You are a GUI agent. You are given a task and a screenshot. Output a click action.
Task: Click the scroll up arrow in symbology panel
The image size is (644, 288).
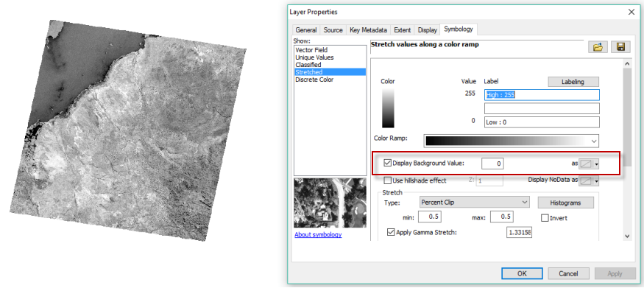(x=627, y=63)
